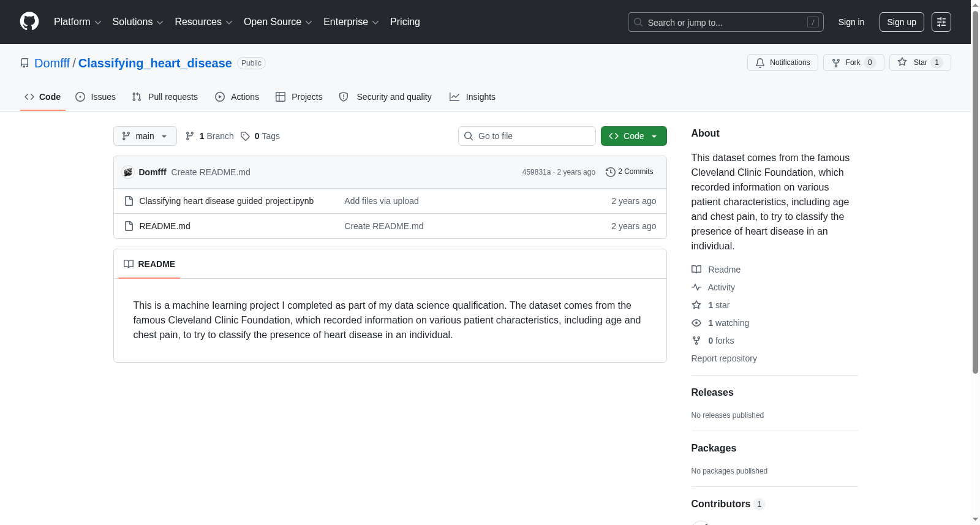This screenshot has height=525, width=980.
Task: Click the Create README.md message in the header commit row
Action: pos(211,172)
